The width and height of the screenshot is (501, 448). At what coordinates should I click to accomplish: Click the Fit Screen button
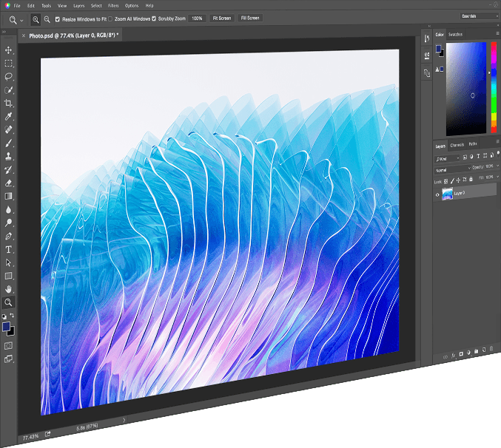222,18
